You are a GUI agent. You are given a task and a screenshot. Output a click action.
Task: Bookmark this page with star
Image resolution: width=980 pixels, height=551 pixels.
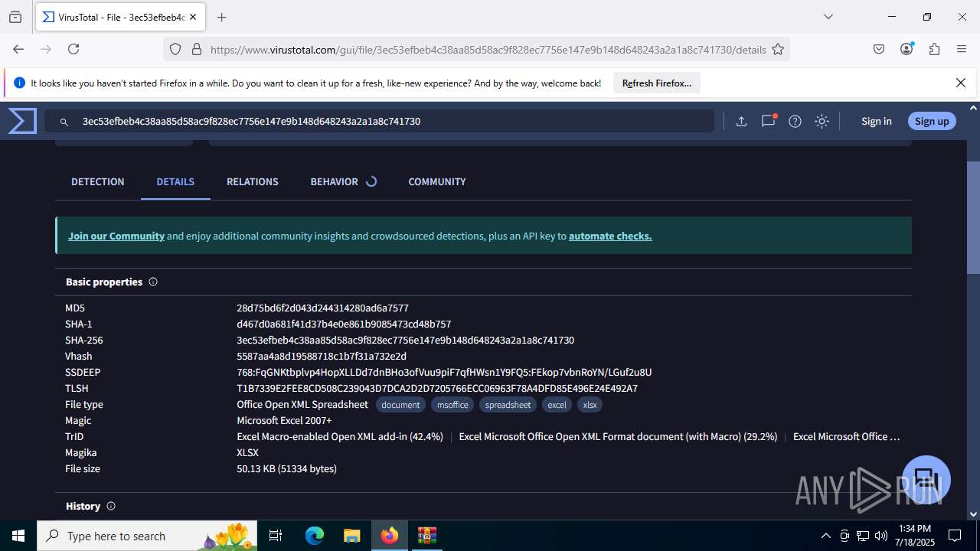[778, 49]
